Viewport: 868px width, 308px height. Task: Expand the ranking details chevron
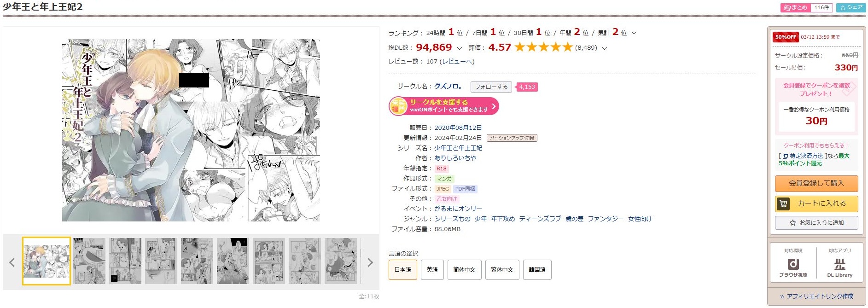point(634,33)
